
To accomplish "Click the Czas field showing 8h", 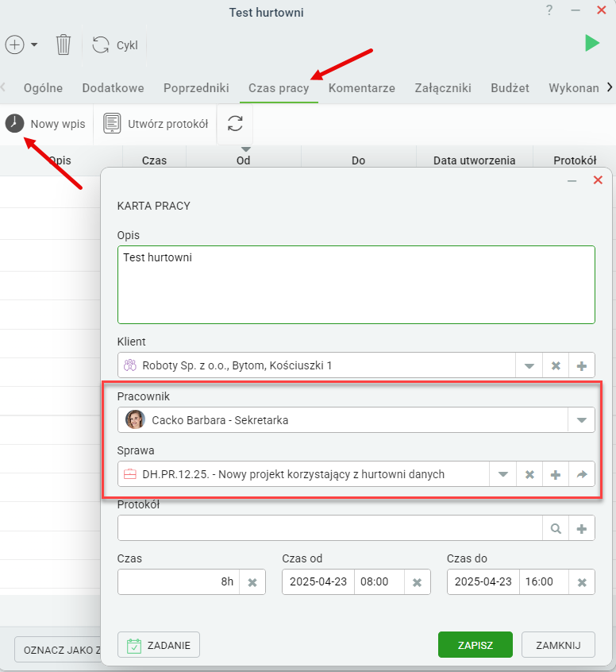I will click(x=178, y=581).
